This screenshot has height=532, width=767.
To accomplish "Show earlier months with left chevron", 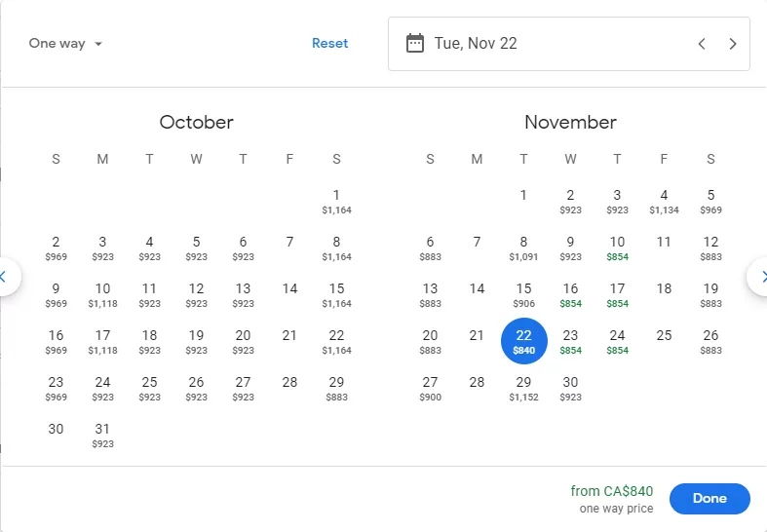I will tap(6, 277).
